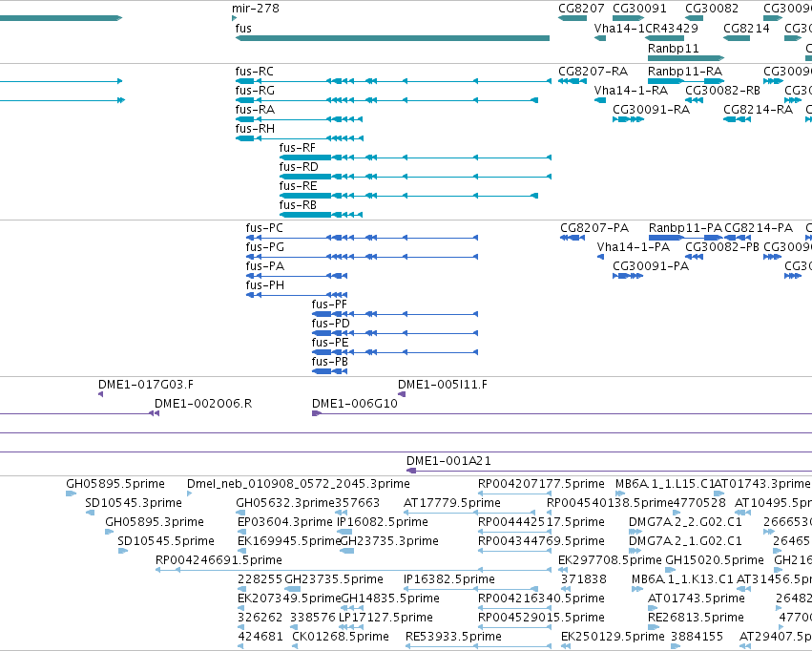Select transcript fus-RB
Image resolution: width=812 pixels, height=651 pixels.
point(321,215)
